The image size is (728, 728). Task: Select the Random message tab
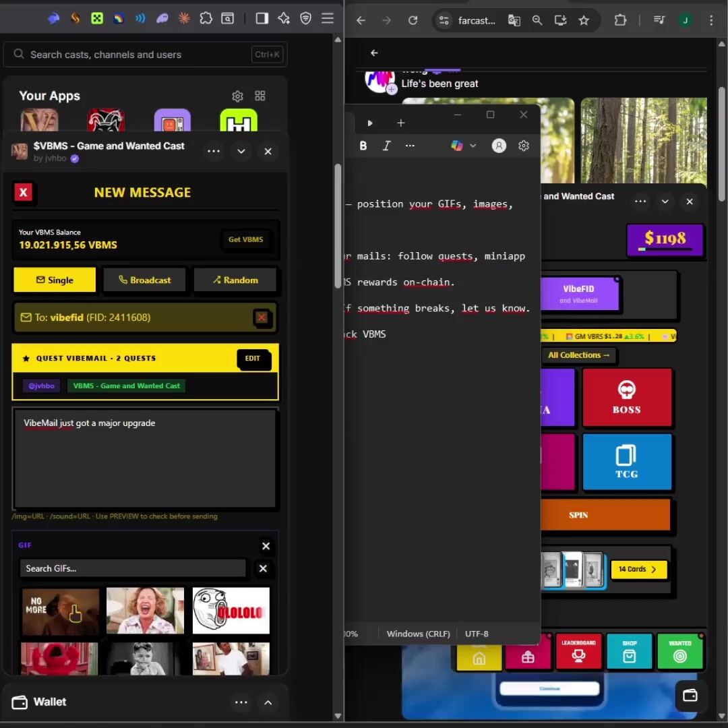pyautogui.click(x=235, y=280)
